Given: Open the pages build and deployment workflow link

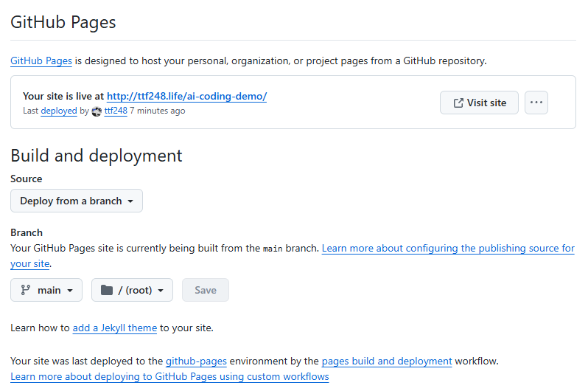Looking at the screenshot, I should tap(387, 361).
